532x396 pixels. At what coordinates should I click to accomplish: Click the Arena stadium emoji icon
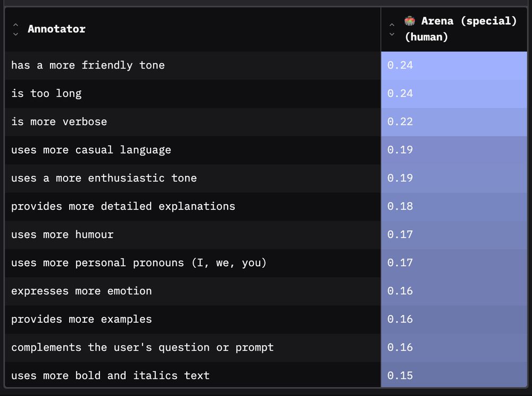click(x=410, y=21)
